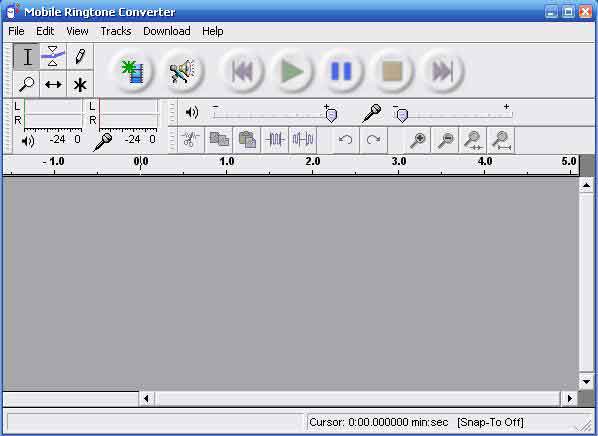Click the Skip to Start button
This screenshot has width=598, height=436.
pos(242,71)
